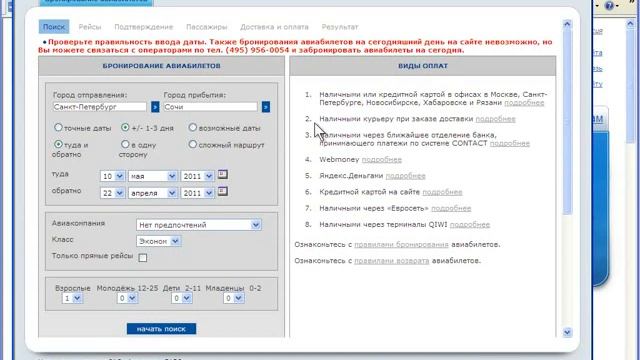Open 'Взрослые' passenger count dropdown
The width and height of the screenshot is (640, 360).
pos(72,298)
